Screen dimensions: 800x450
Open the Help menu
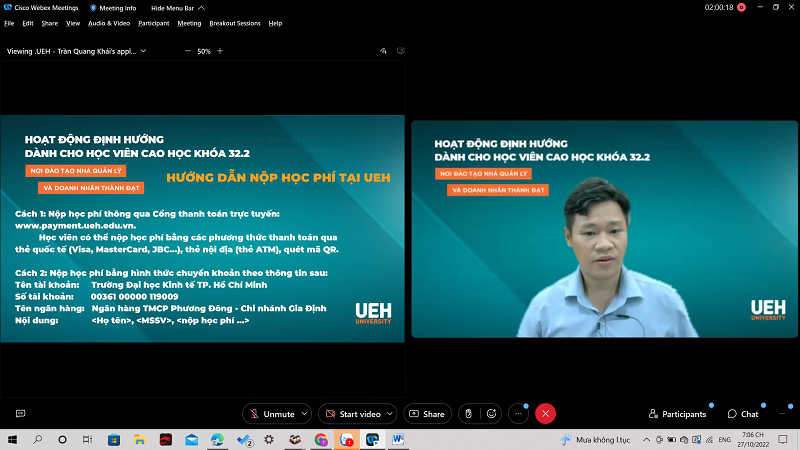[x=275, y=23]
